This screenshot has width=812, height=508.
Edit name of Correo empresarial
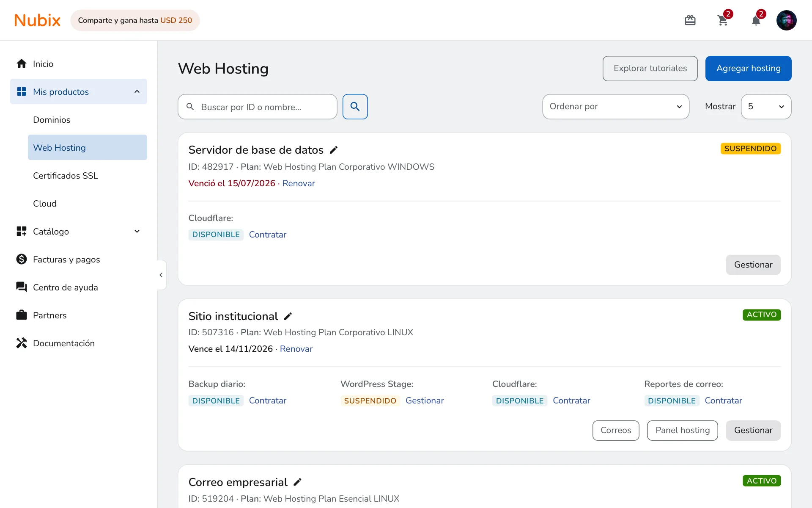(297, 482)
